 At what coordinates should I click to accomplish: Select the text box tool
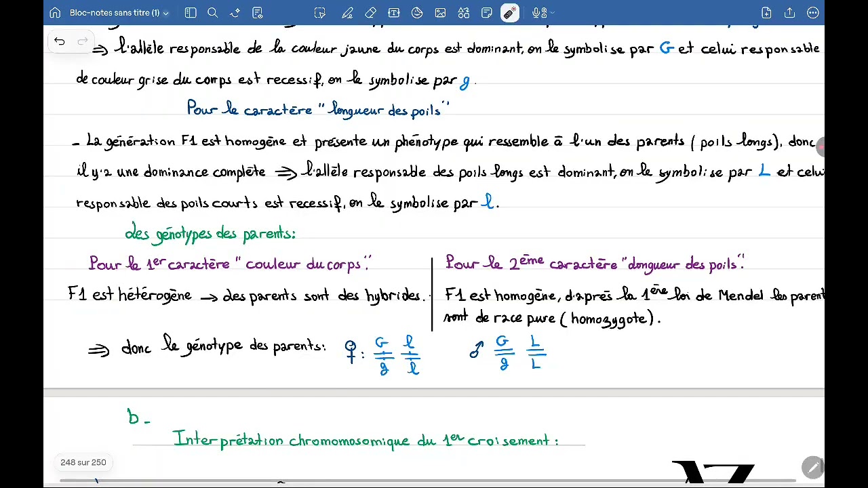394,13
